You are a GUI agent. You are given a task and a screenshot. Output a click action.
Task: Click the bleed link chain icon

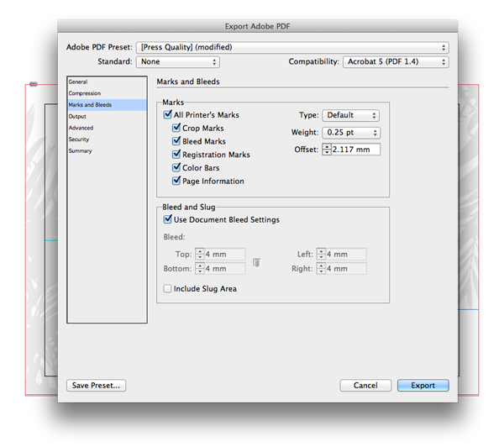pos(256,263)
